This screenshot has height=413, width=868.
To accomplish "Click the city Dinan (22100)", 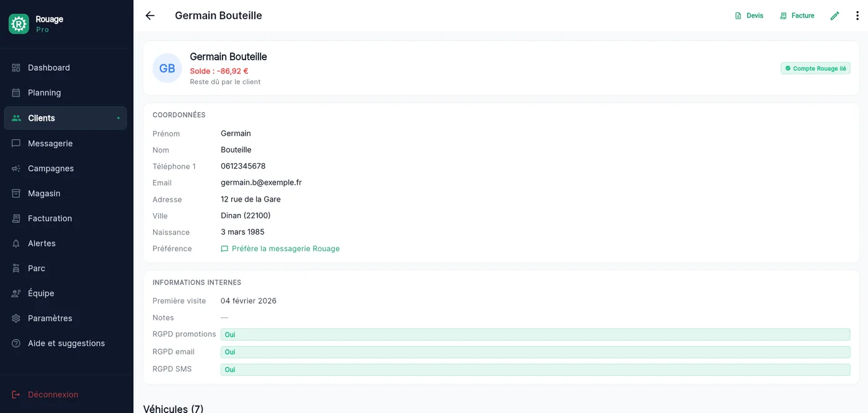I will point(246,216).
